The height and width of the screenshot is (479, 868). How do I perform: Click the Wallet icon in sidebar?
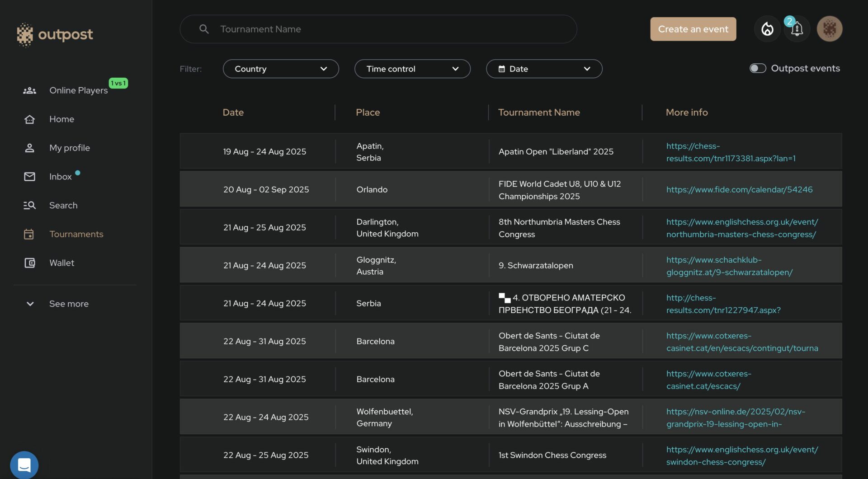pyautogui.click(x=29, y=263)
